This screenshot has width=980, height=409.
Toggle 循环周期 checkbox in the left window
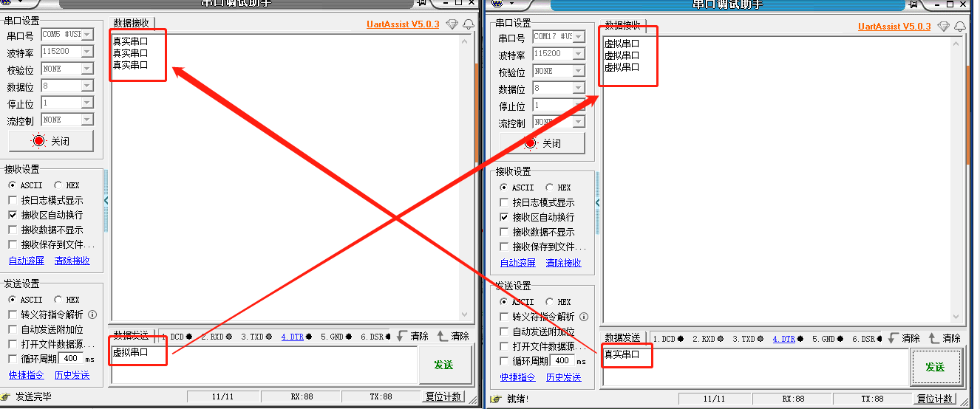13,359
